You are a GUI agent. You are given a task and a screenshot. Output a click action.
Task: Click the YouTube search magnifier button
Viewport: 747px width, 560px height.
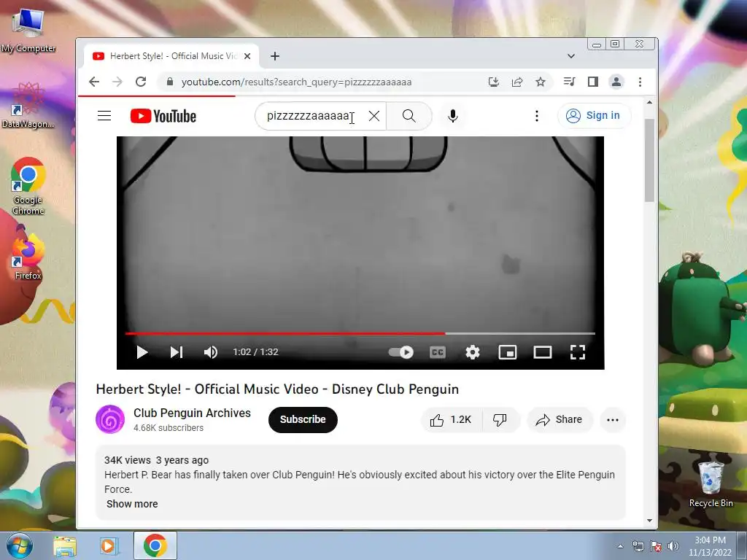coord(409,116)
